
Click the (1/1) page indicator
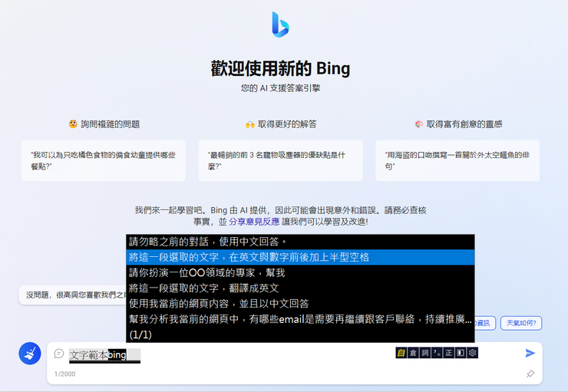[x=140, y=334]
